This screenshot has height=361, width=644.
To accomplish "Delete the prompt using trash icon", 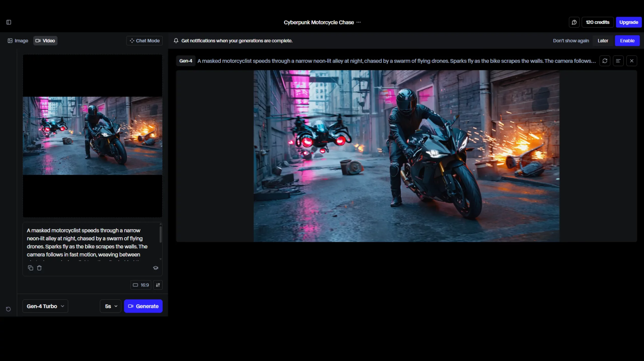I will pos(39,268).
